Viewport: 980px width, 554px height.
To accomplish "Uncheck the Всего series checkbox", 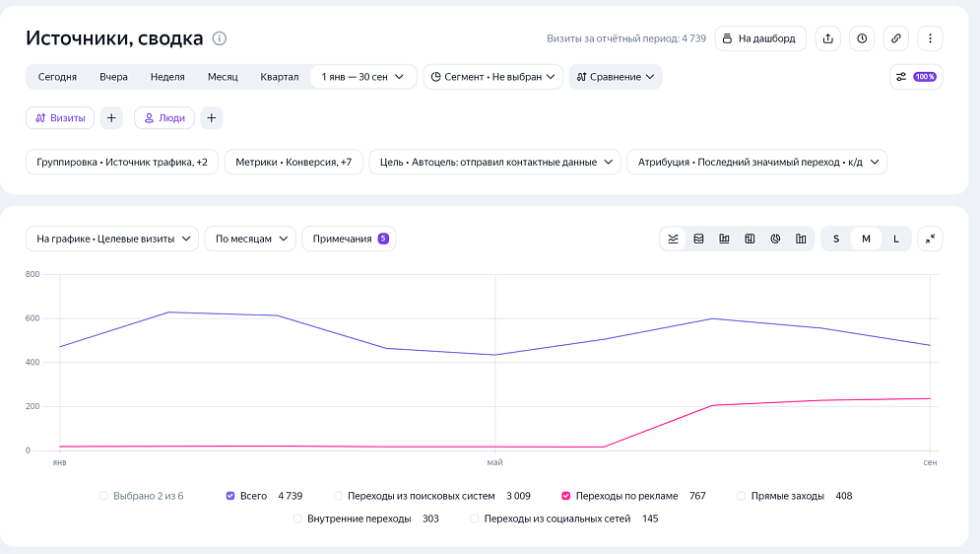I will 230,496.
